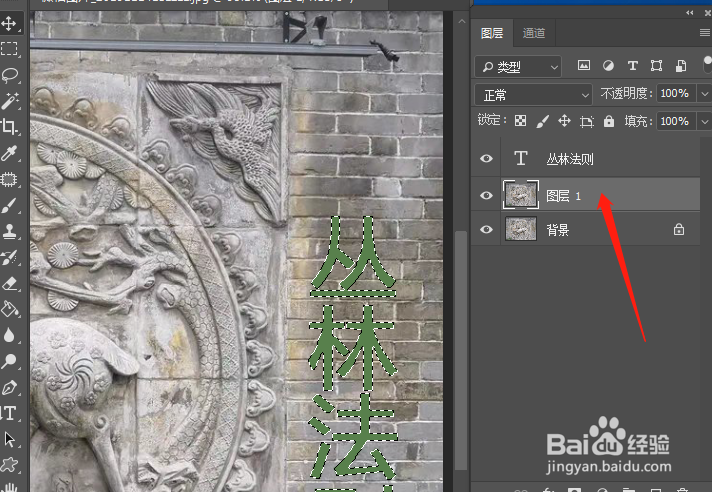
Task: Lock layer position
Action: click(x=564, y=121)
